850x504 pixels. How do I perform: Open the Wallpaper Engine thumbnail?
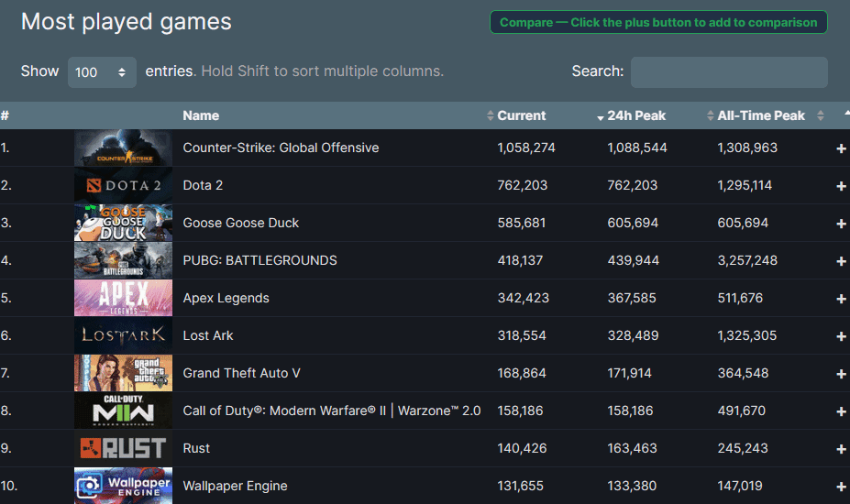123,486
